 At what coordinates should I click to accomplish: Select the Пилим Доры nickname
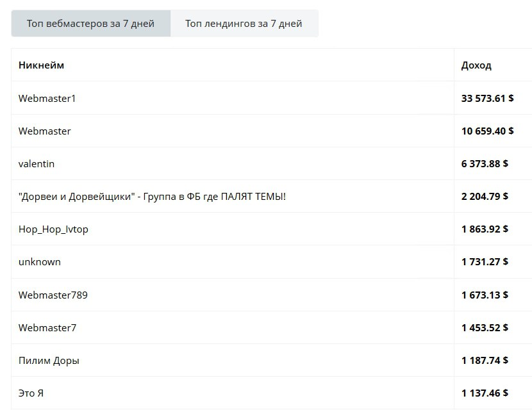(49, 361)
